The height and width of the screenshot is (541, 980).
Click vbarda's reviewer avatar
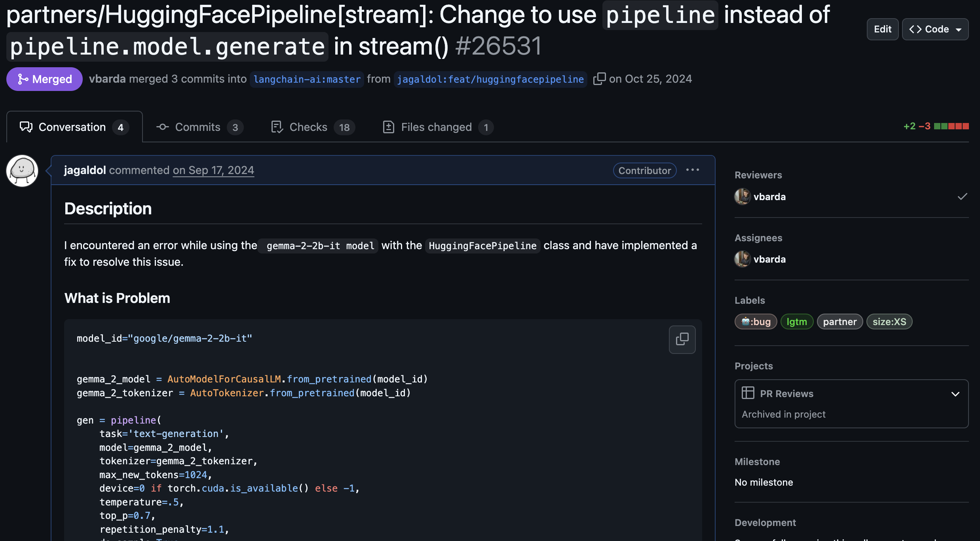743,197
